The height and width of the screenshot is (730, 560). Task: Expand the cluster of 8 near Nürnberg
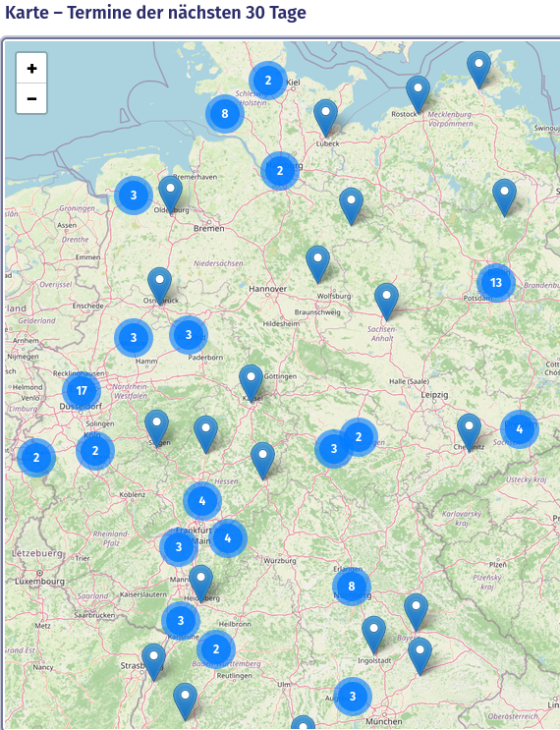point(352,587)
